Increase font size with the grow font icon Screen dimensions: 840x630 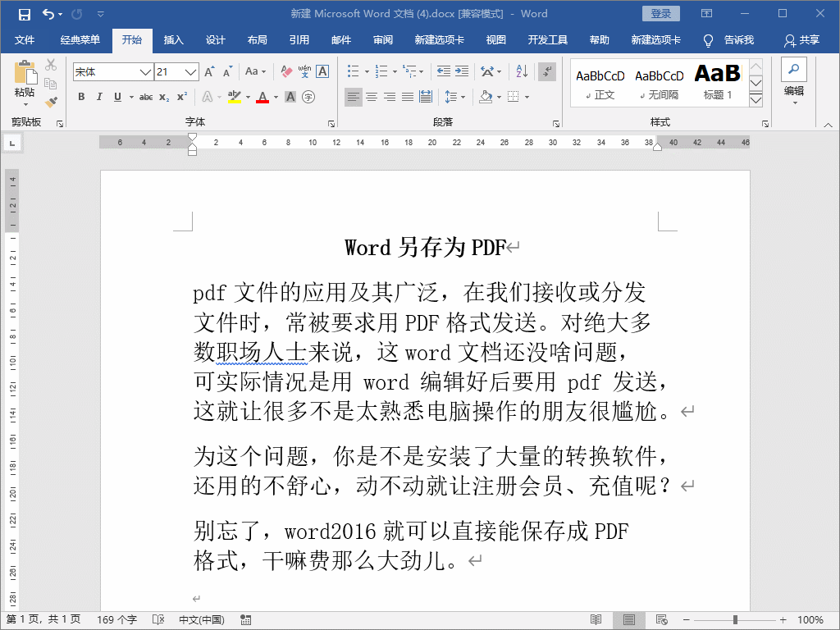(x=209, y=71)
